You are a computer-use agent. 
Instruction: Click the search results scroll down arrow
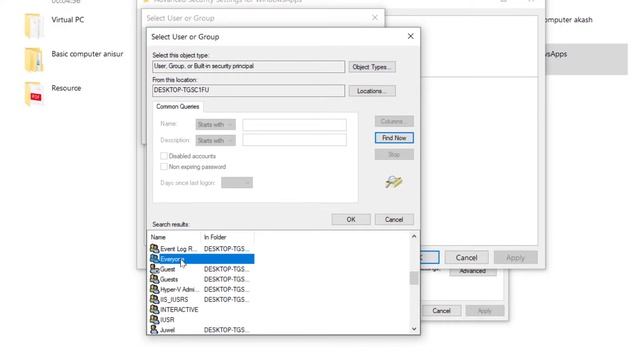[x=414, y=329]
